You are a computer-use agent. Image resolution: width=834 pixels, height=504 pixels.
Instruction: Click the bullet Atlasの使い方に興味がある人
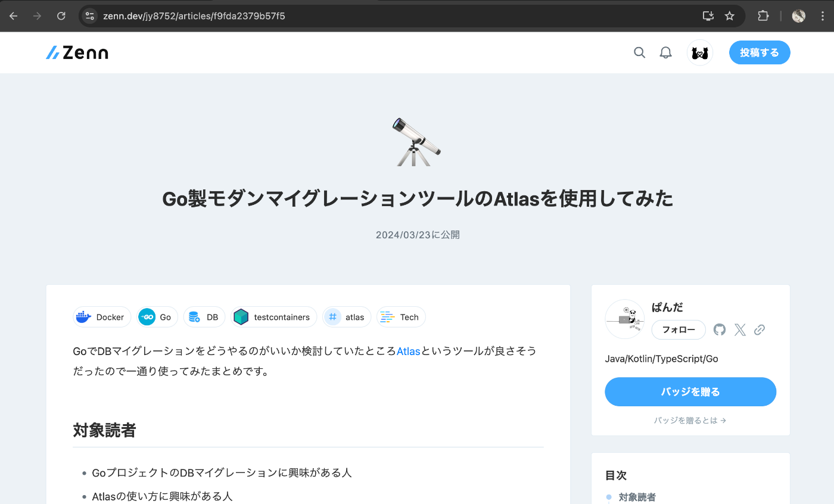(162, 496)
